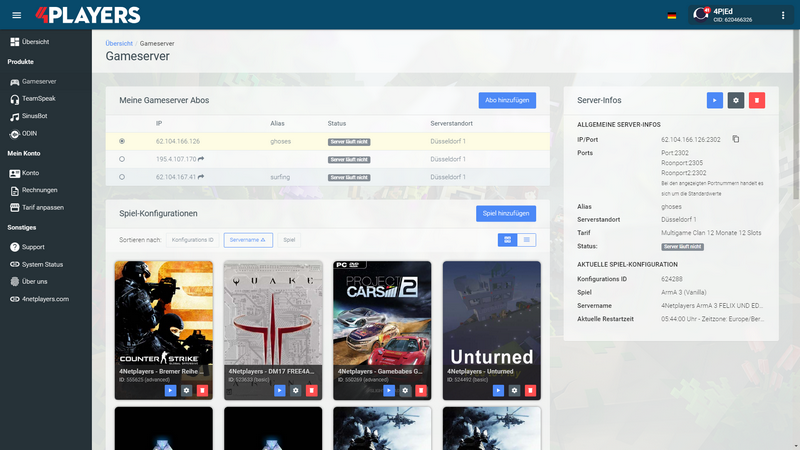Delete the Project Cars 2 configuration
This screenshot has width=800, height=450.
(x=419, y=390)
